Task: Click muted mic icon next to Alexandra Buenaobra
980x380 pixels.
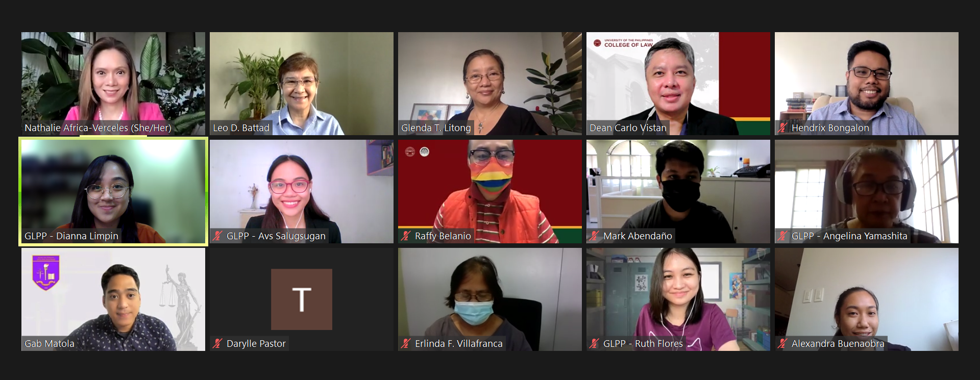Action: pos(782,344)
